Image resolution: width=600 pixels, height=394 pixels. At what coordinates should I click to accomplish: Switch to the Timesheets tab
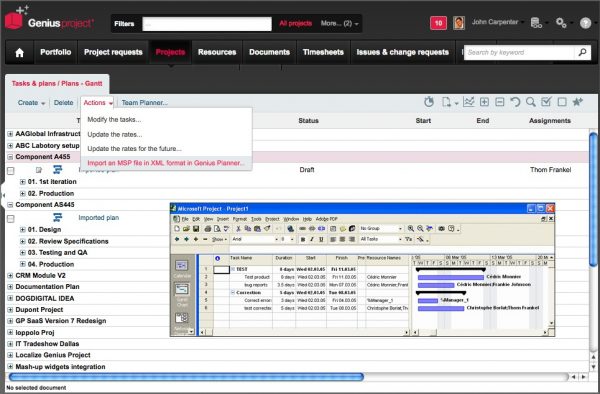coord(323,52)
